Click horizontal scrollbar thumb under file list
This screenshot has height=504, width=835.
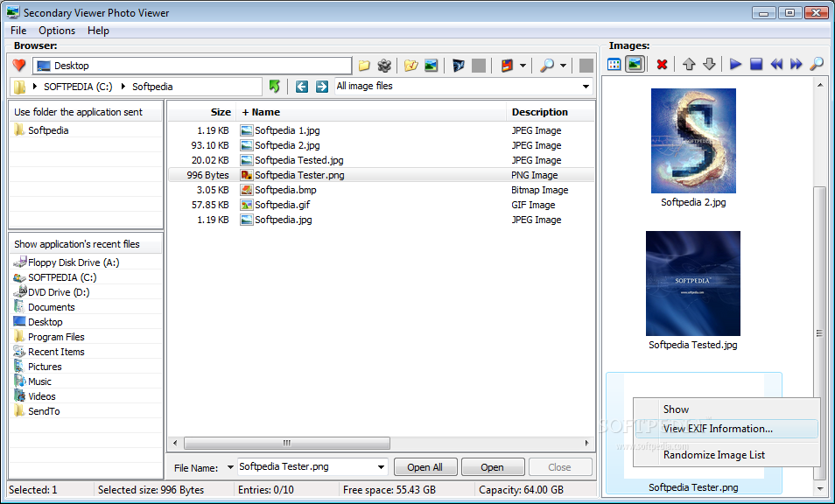coord(287,443)
